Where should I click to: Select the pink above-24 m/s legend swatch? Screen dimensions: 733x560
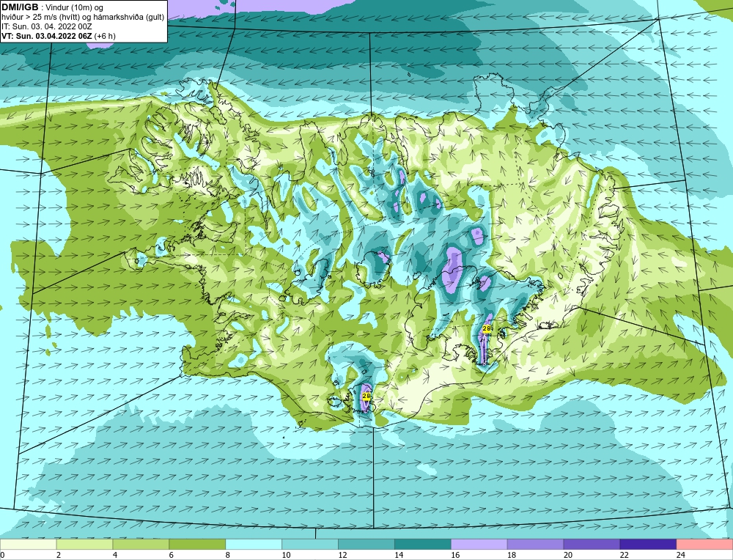point(704,545)
